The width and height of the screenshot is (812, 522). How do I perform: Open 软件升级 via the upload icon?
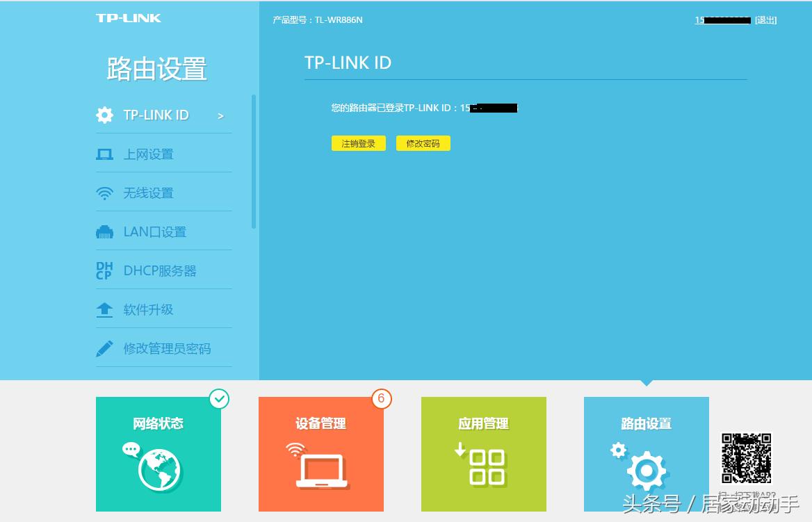104,309
